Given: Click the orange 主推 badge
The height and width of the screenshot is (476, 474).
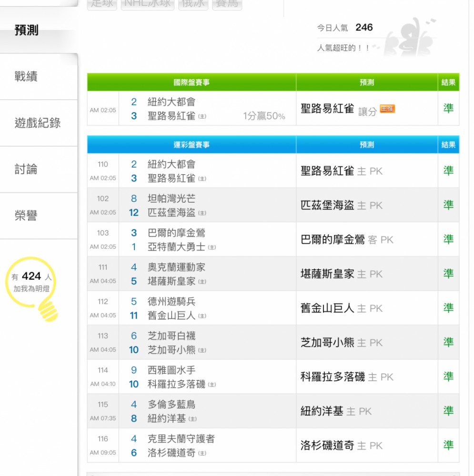Looking at the screenshot, I should pyautogui.click(x=387, y=109).
